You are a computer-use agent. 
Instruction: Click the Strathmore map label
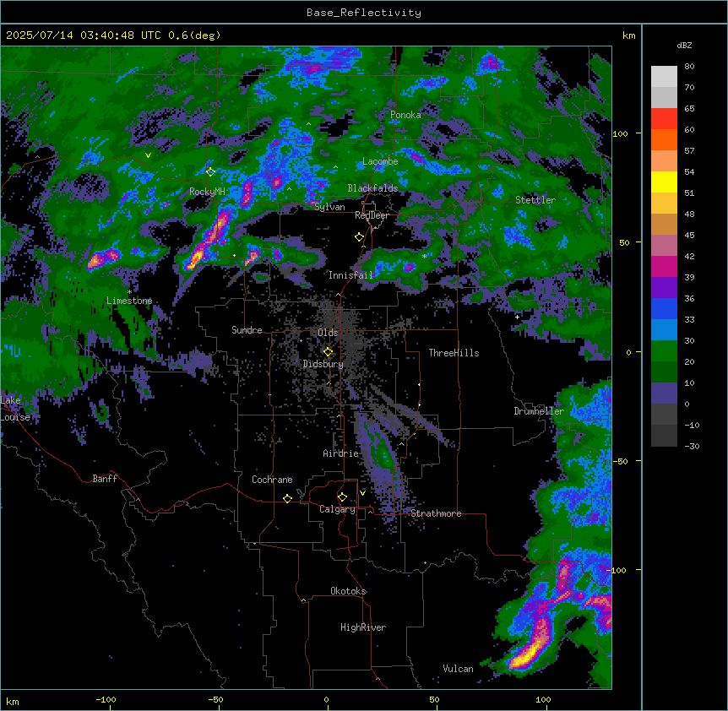[436, 513]
